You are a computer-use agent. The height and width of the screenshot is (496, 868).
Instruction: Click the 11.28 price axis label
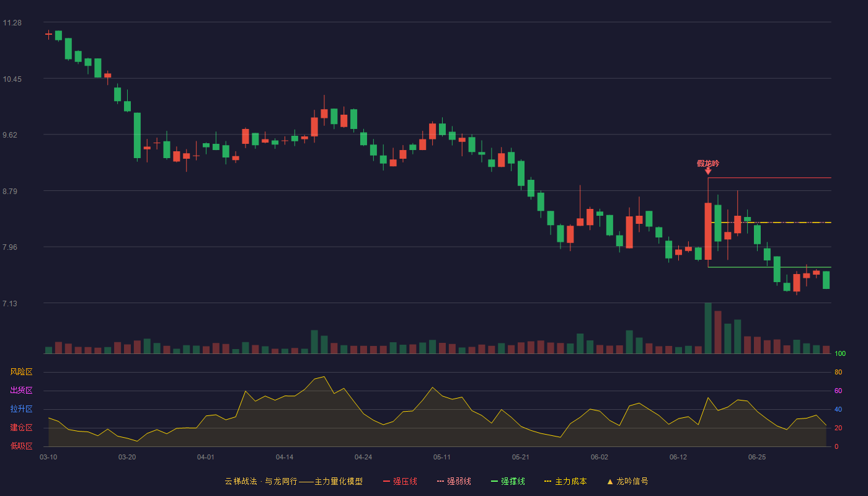coord(12,23)
